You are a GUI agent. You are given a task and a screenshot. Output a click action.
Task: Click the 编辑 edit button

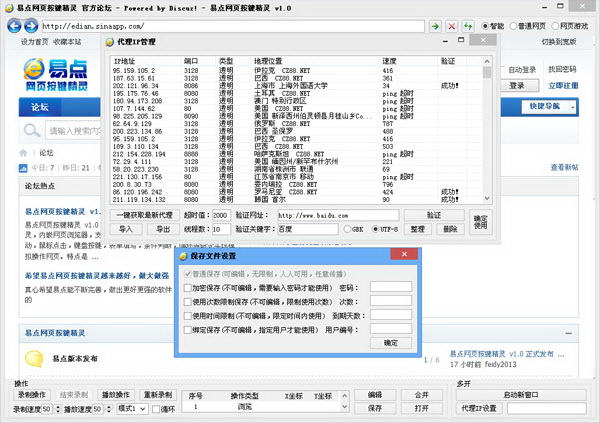(x=375, y=395)
